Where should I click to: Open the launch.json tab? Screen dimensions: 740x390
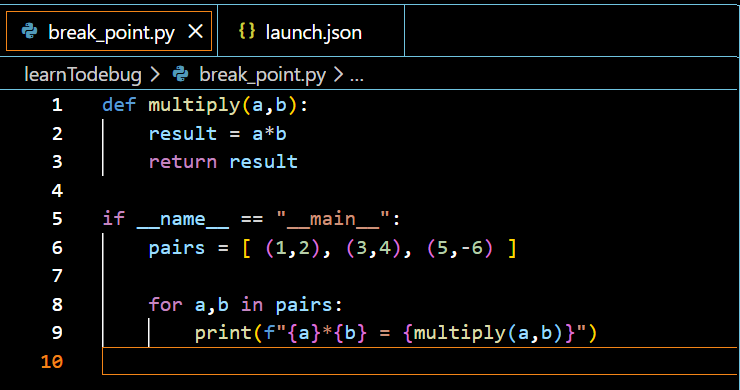[x=311, y=31]
